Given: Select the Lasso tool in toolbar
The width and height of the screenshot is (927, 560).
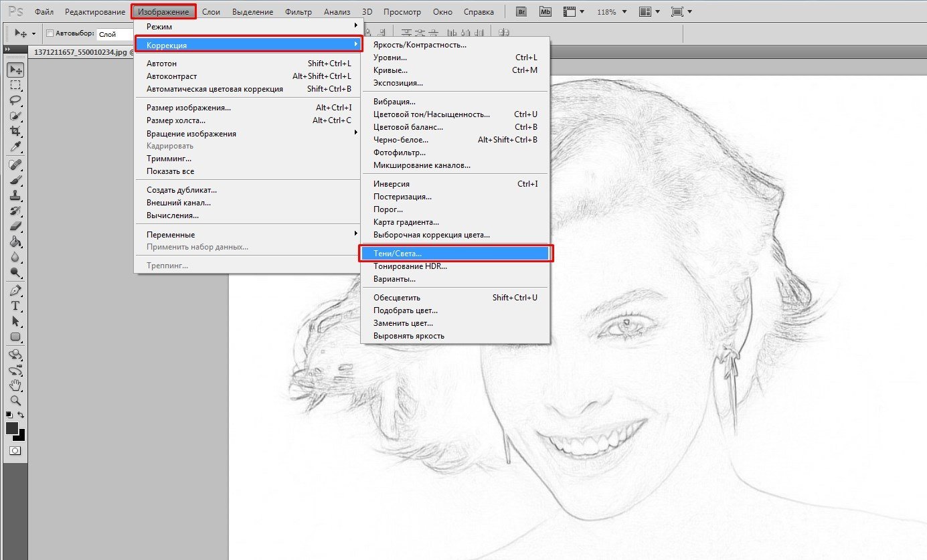Looking at the screenshot, I should pos(15,100).
